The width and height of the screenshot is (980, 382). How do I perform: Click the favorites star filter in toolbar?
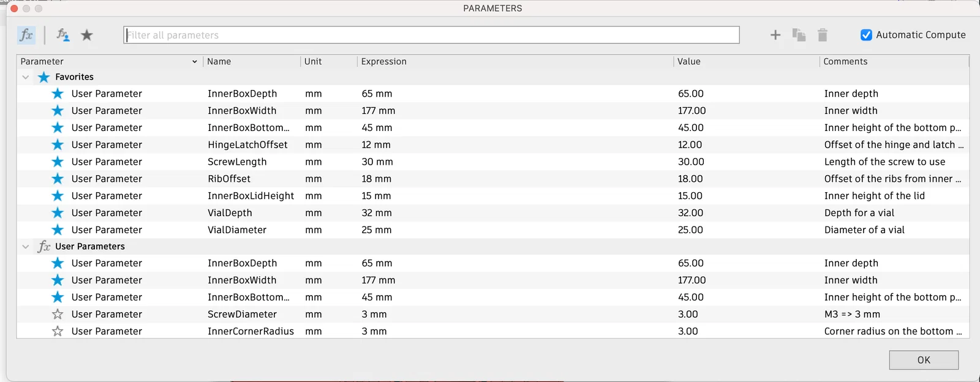tap(87, 35)
